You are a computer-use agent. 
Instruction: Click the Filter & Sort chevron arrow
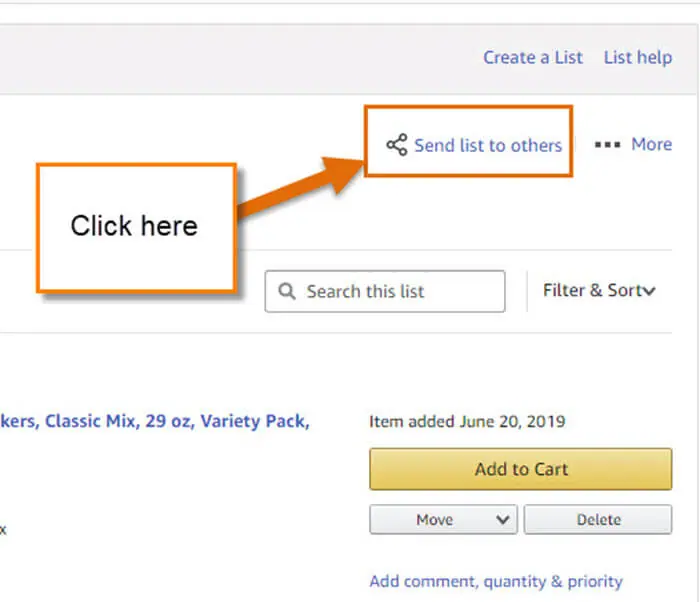649,292
